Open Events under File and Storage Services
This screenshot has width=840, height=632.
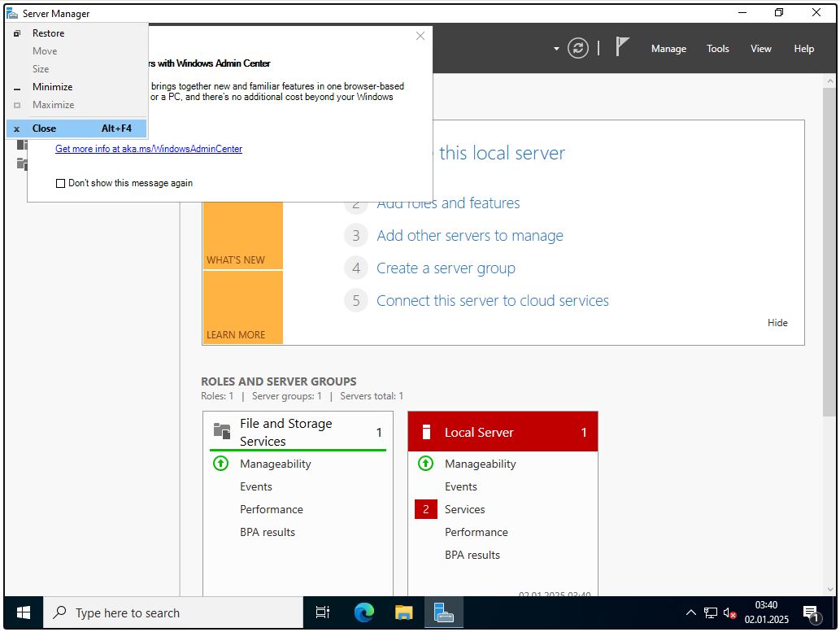point(256,487)
